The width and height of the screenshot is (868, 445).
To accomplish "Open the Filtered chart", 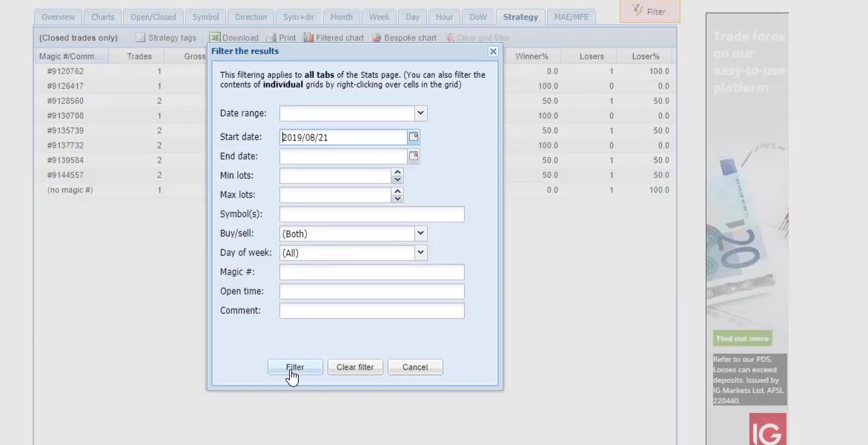I will (309, 38).
